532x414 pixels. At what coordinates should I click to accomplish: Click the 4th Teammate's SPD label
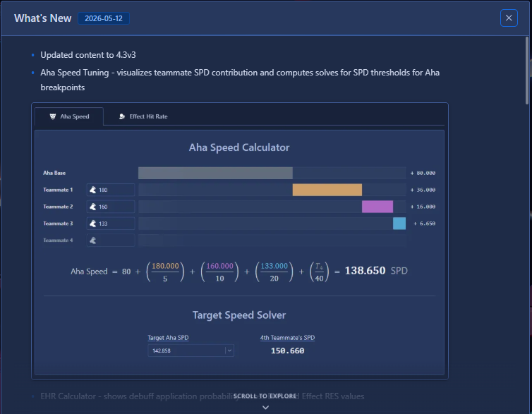(287, 338)
